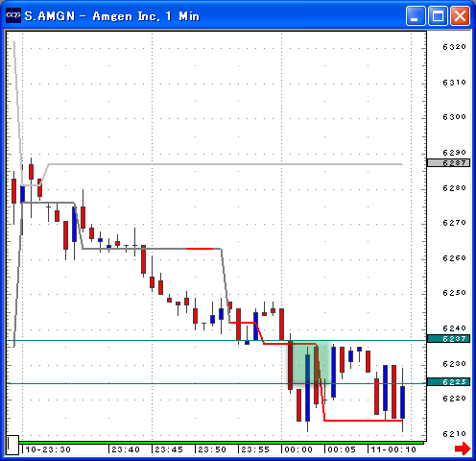Click the 6240 price scale label
Image resolution: width=476 pixels, height=461 pixels.
tap(454, 328)
